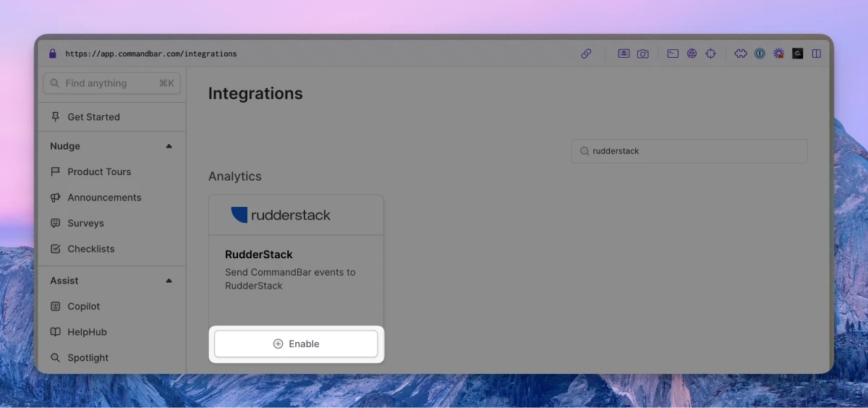This screenshot has height=408, width=868.
Task: Open the terminal console icon in toolbar
Action: point(673,54)
